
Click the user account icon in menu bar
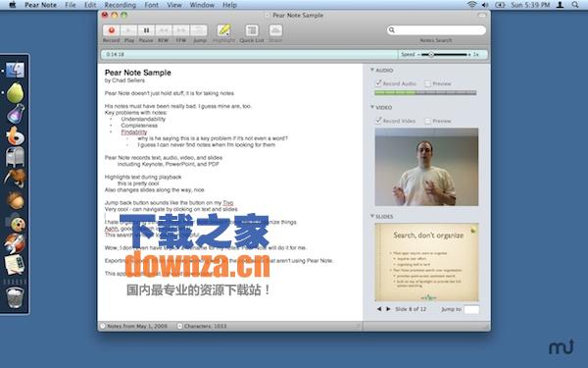(x=560, y=5)
